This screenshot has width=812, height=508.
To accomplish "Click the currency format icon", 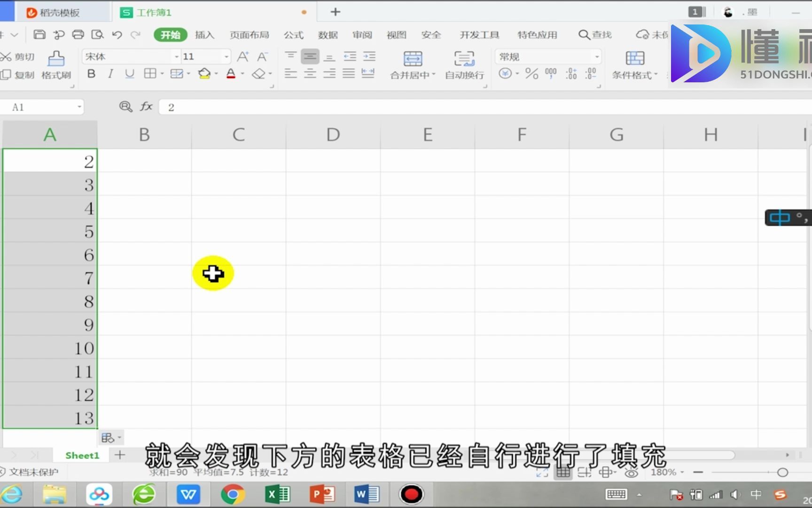I will 505,73.
